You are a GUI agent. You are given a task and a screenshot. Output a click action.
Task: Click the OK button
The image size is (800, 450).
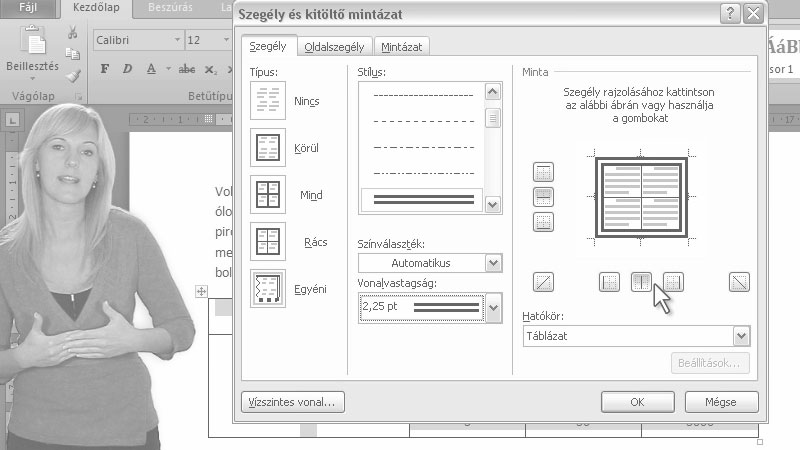click(637, 402)
